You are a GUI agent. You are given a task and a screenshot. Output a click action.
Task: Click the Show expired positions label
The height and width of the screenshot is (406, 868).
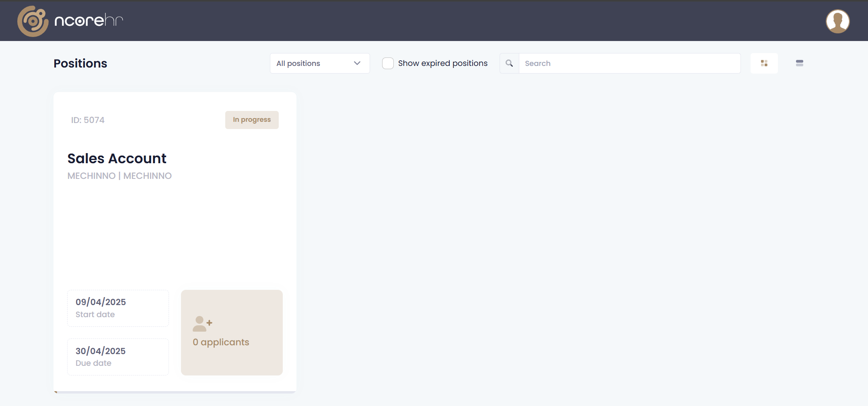(442, 63)
